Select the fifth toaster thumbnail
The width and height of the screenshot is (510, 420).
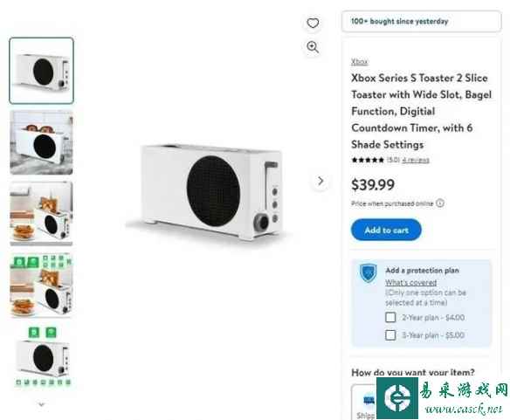42,356
